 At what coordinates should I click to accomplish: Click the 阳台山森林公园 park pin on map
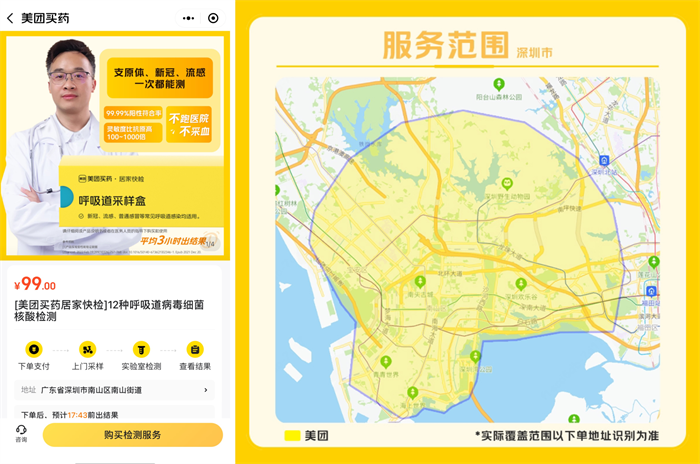click(499, 84)
